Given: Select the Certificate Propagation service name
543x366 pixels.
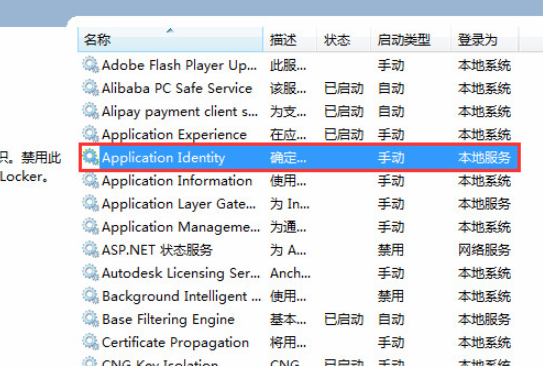Looking at the screenshot, I should point(175,343).
